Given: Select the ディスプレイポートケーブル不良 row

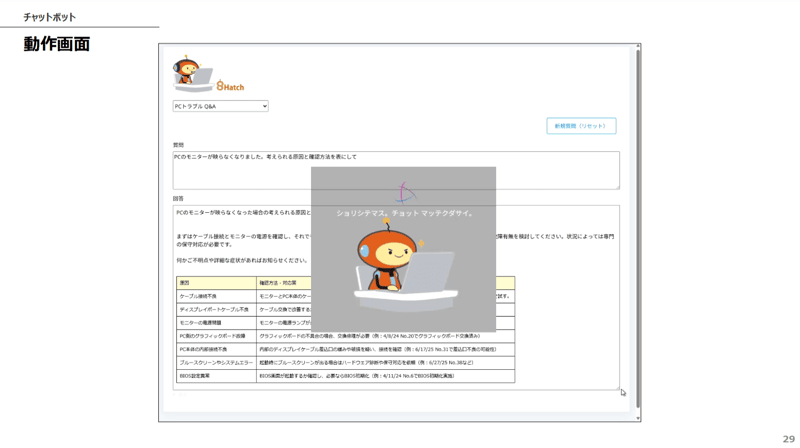Looking at the screenshot, I should (216, 310).
